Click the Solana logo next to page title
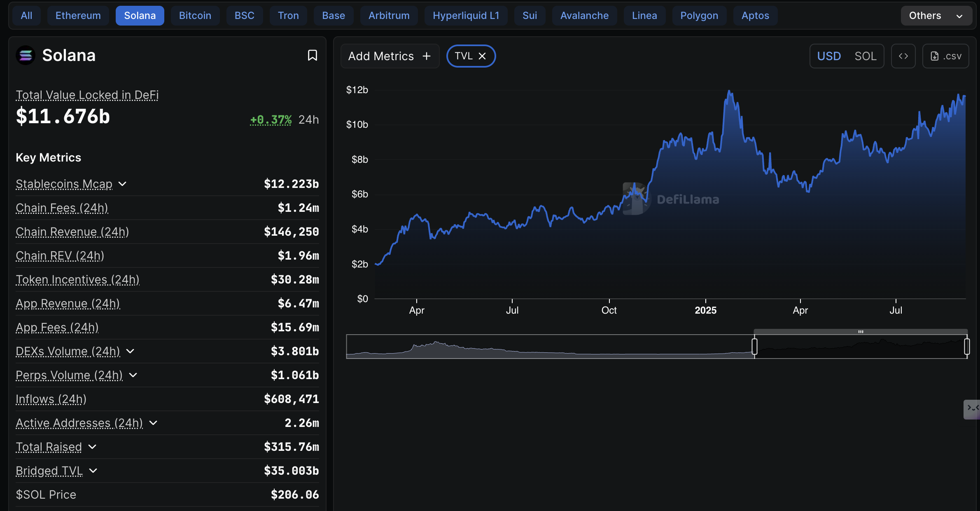 coord(25,55)
